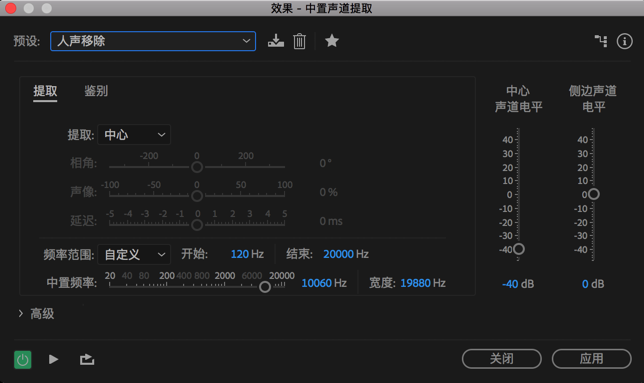Open the 预设 dropdown showing 人声移除
This screenshot has width=644, height=383.
pyautogui.click(x=153, y=41)
